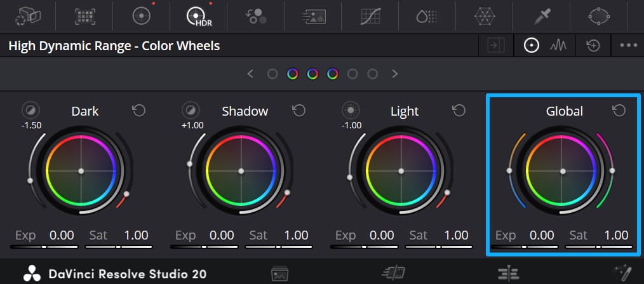Click the Light zone -1.00 pivot value

click(x=352, y=125)
